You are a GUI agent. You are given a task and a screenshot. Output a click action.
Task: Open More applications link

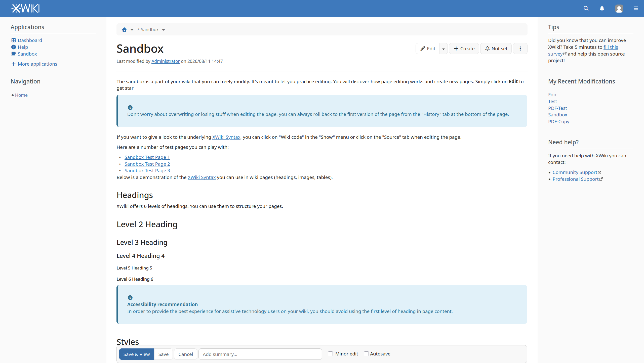click(37, 64)
